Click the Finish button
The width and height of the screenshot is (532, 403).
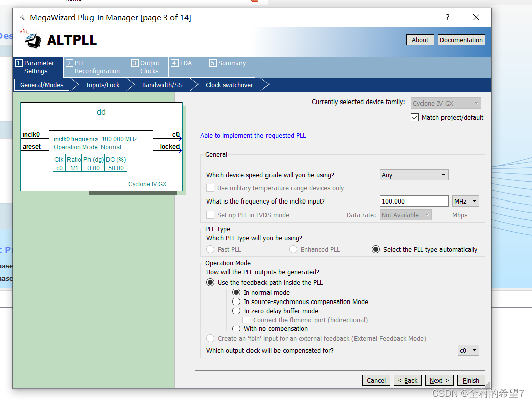pos(471,380)
